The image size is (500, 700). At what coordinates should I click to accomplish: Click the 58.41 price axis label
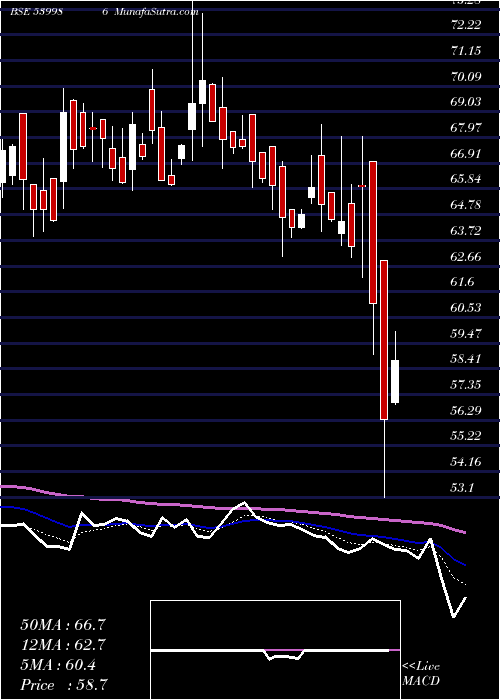[468, 359]
